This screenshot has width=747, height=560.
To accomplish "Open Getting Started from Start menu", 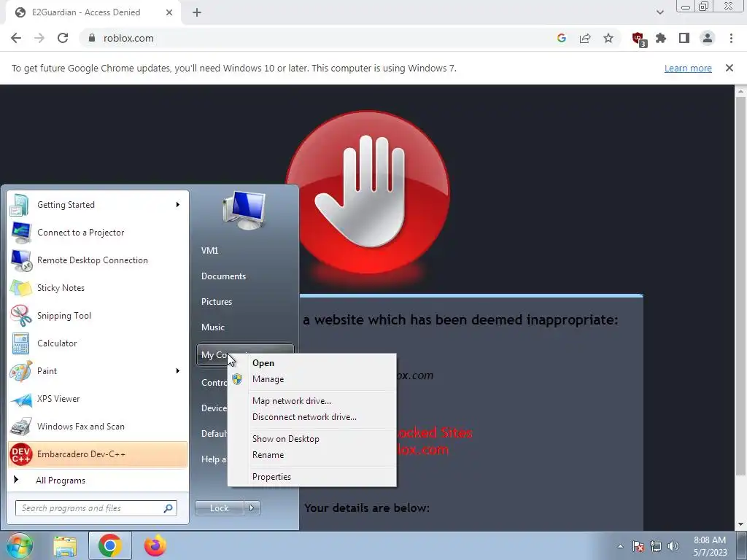I will (98, 205).
